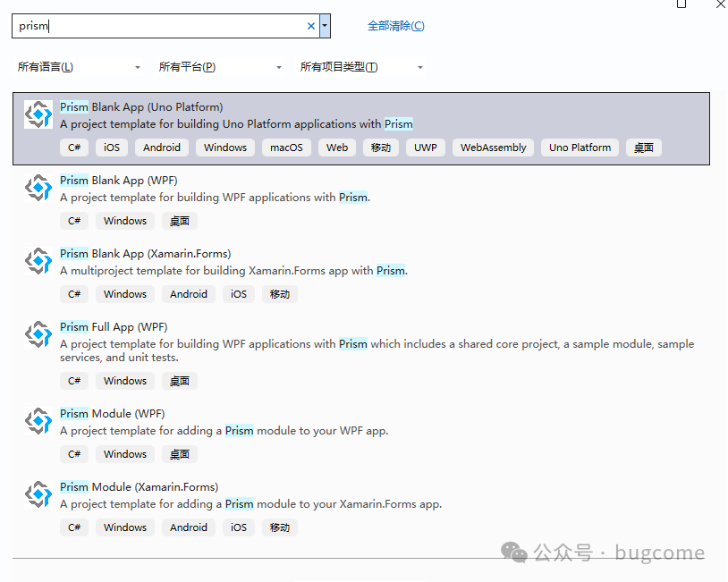This screenshot has height=582, width=728.
Task: Click the Blank App WPF description text
Action: tap(215, 198)
